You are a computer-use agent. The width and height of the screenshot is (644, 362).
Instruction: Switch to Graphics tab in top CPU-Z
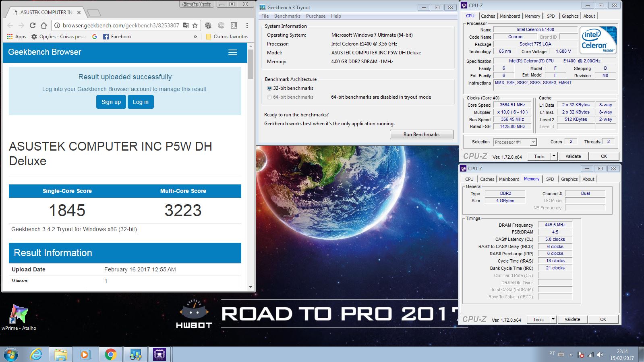[x=570, y=16]
